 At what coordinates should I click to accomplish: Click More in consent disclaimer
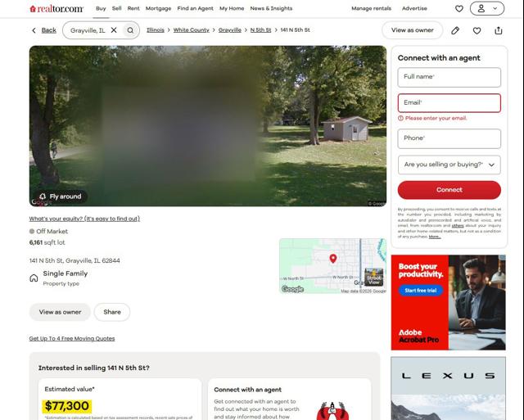click(435, 237)
